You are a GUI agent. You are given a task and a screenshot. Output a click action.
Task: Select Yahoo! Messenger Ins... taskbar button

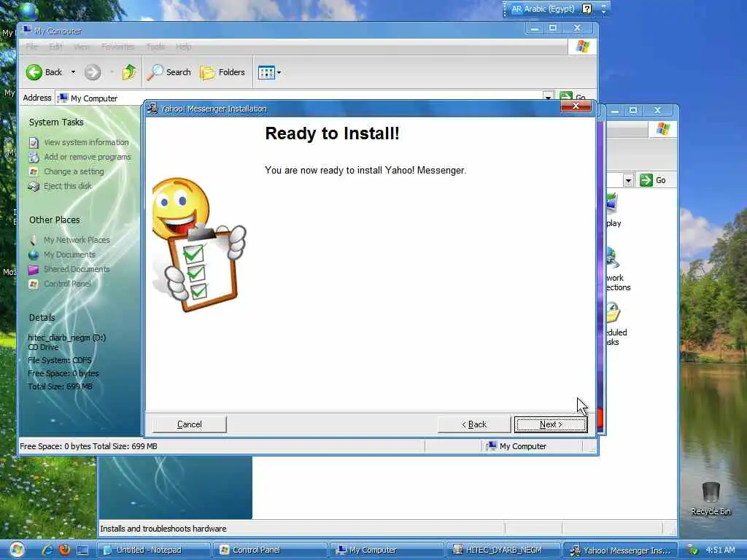point(620,550)
